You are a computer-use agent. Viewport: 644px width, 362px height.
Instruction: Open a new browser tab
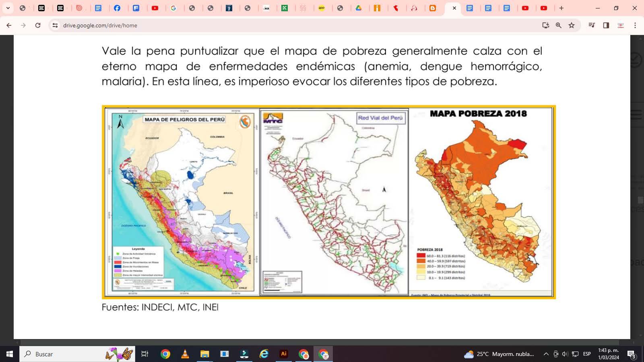561,8
